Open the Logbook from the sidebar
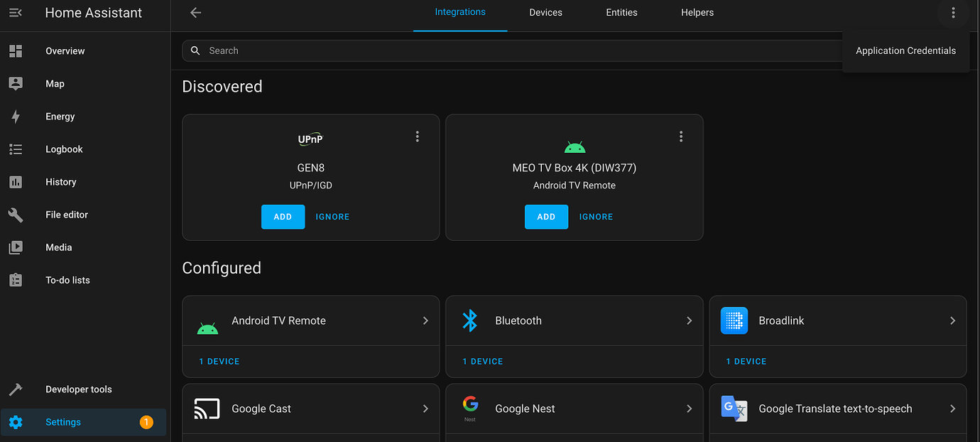980x442 pixels. tap(64, 149)
